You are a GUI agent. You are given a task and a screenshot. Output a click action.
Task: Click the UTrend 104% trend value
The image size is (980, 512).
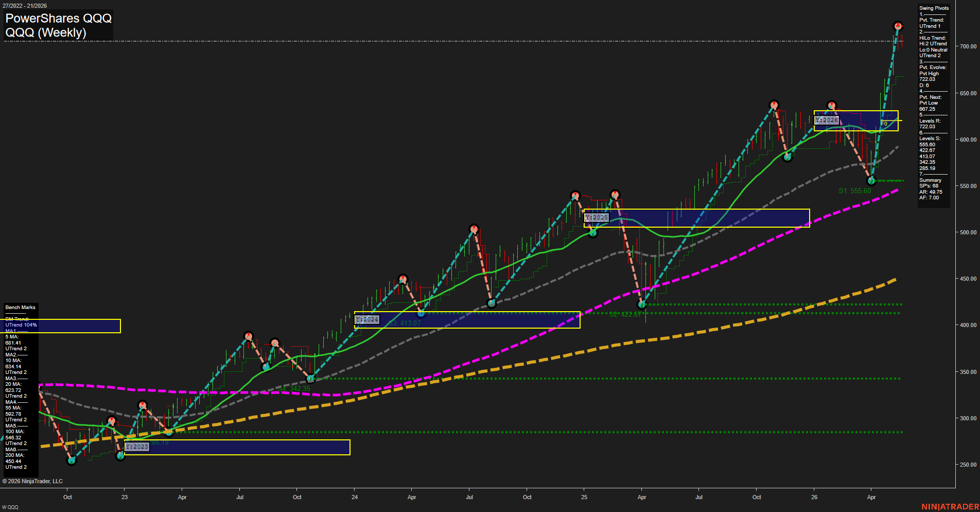coord(21,325)
